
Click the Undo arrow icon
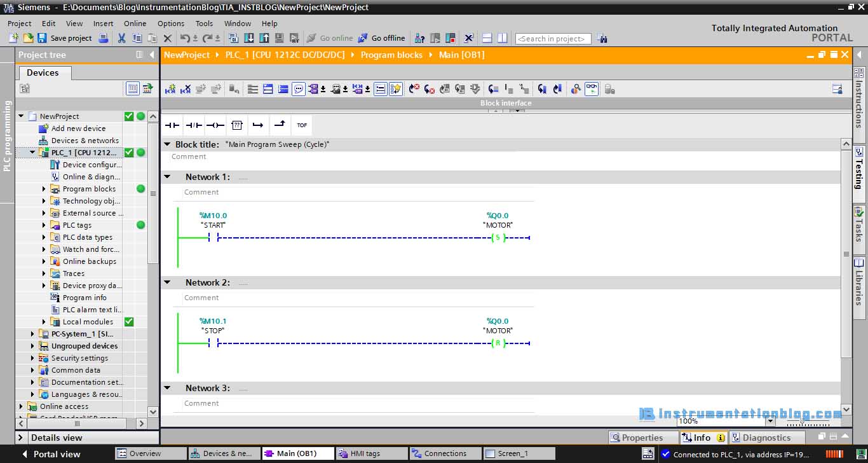[x=184, y=38]
